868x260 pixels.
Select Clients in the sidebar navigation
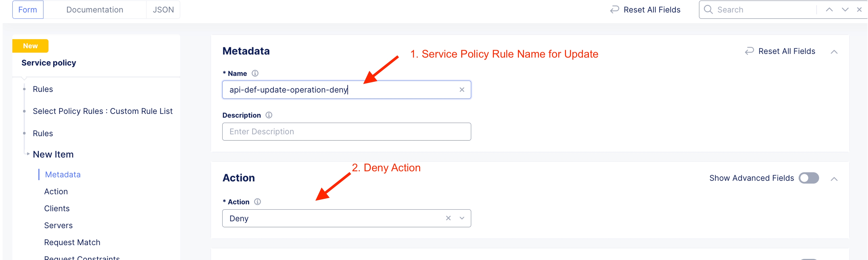click(57, 209)
